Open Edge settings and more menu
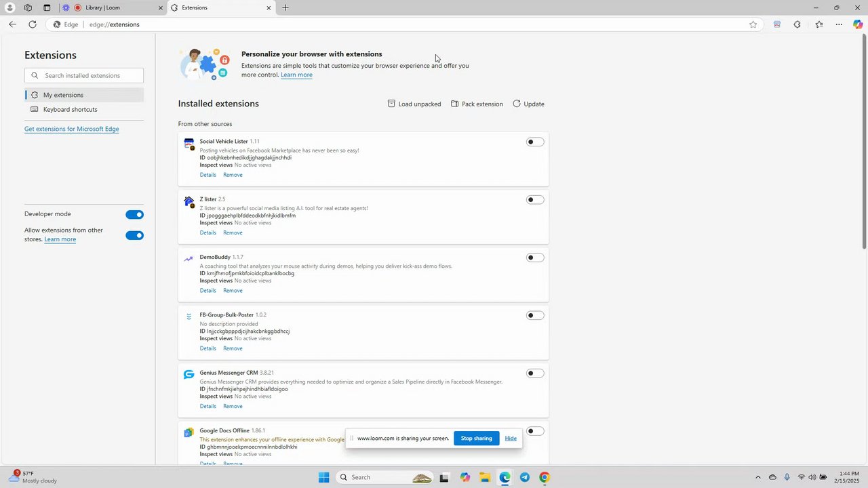The image size is (868, 488). pyautogui.click(x=839, y=24)
